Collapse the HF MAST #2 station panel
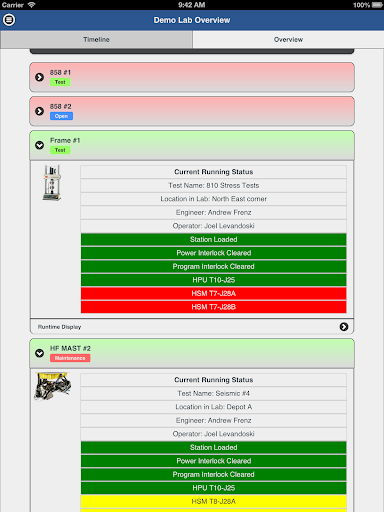The width and height of the screenshot is (384, 512). (39, 353)
